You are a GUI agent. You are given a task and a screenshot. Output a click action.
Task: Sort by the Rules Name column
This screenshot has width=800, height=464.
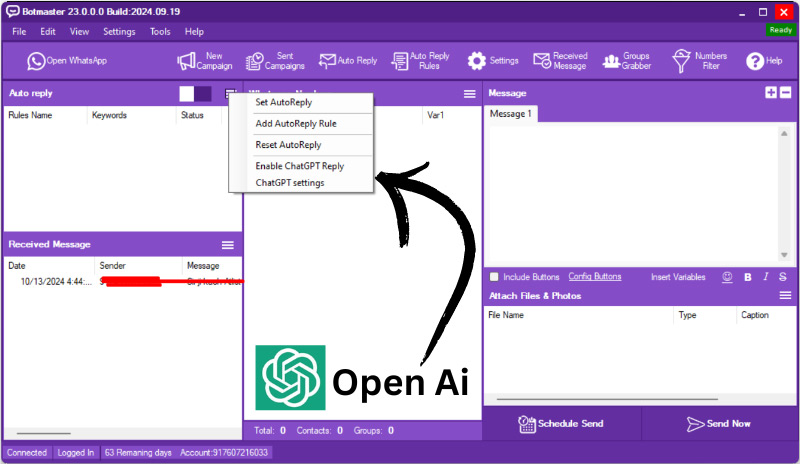tap(45, 115)
